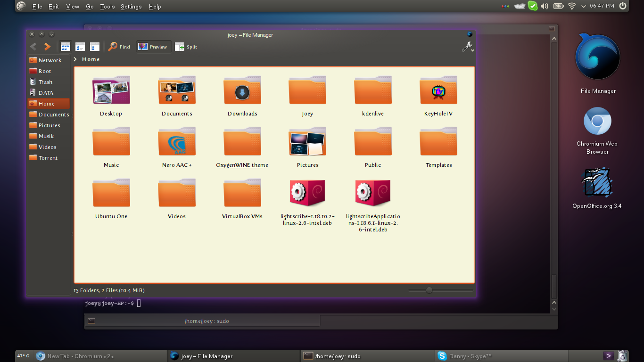Click the Home breadcrumb location
Image resolution: width=644 pixels, height=362 pixels.
pos(91,59)
